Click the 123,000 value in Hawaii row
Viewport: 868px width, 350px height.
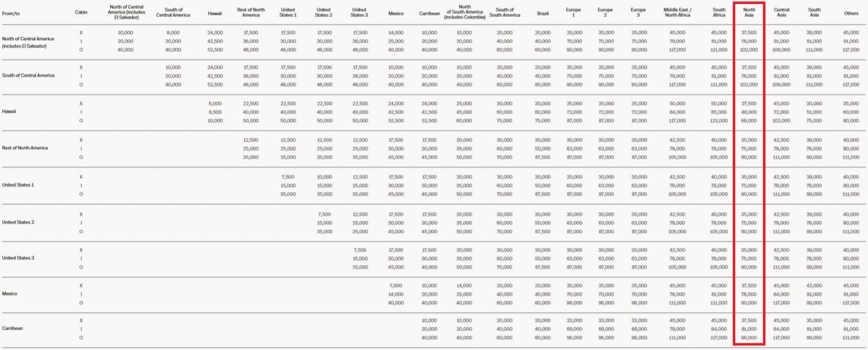[719, 120]
